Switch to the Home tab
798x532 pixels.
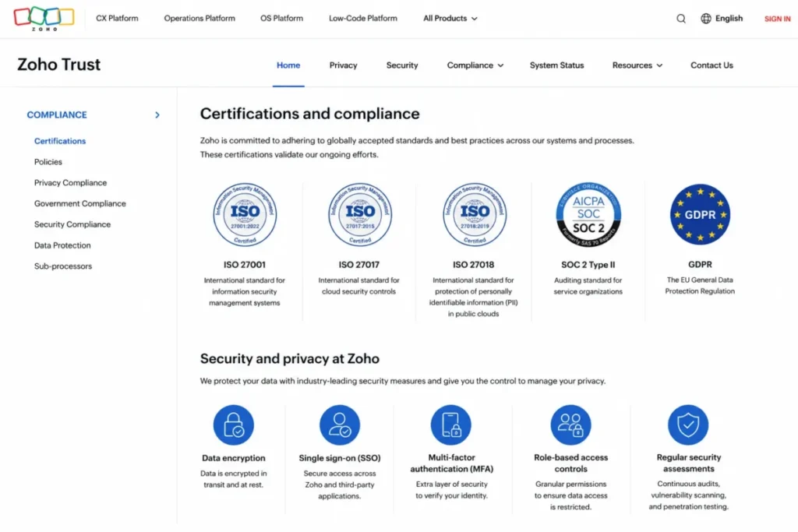(288, 65)
